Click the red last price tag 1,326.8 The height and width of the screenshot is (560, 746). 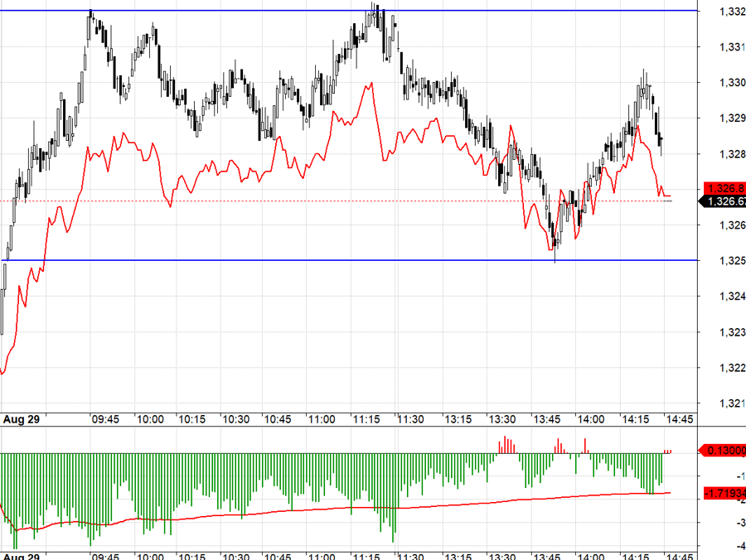(x=724, y=187)
